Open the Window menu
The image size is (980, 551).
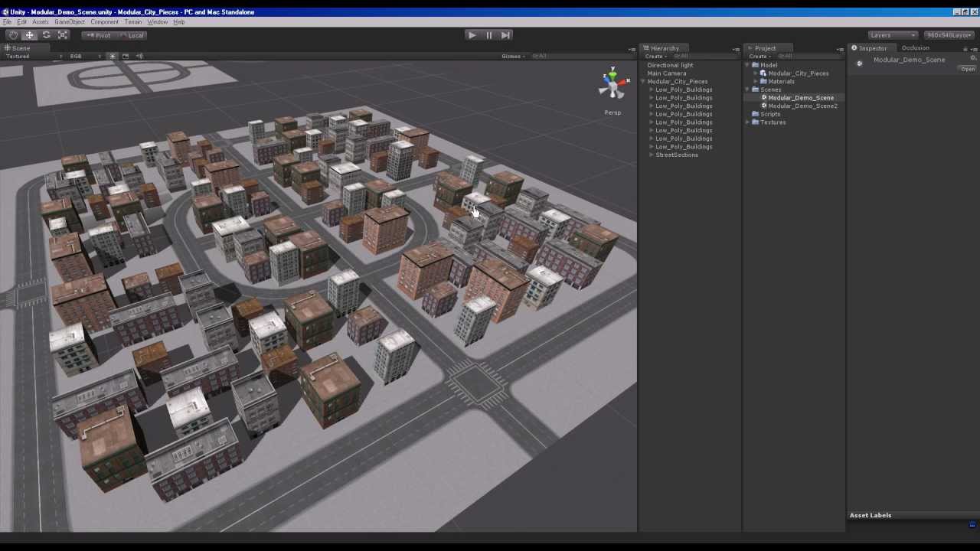coord(157,21)
